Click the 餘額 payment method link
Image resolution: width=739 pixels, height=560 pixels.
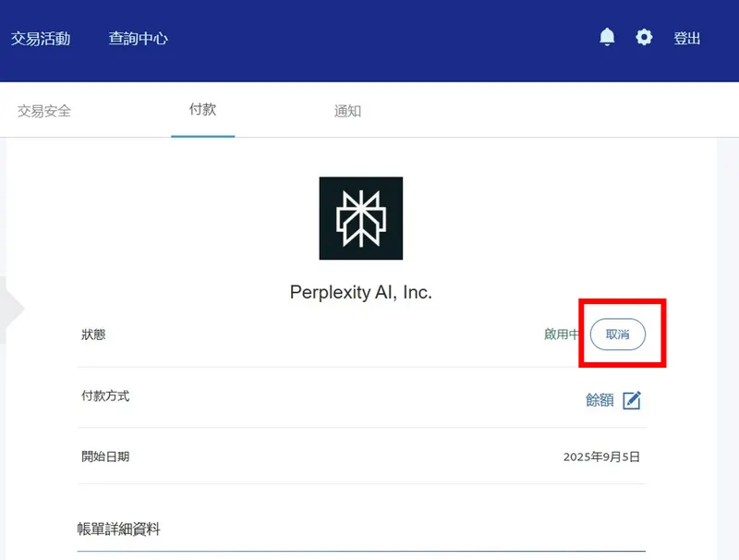pyautogui.click(x=600, y=400)
